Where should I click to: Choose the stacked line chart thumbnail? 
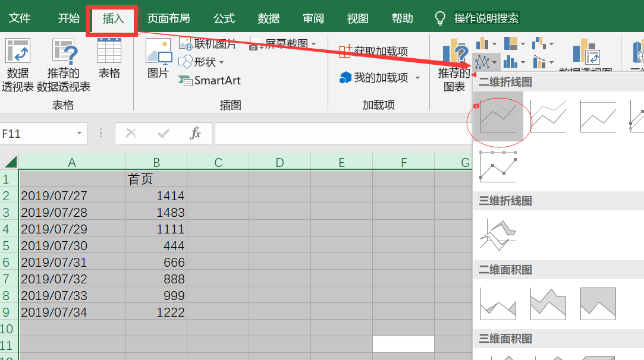point(548,116)
